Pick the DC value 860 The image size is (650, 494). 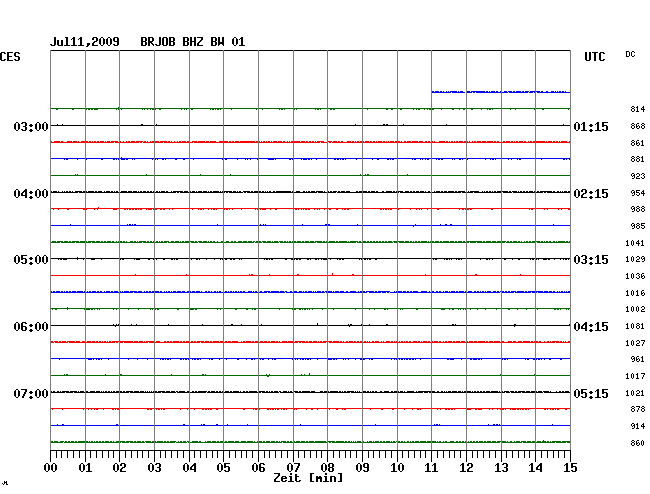pos(638,443)
